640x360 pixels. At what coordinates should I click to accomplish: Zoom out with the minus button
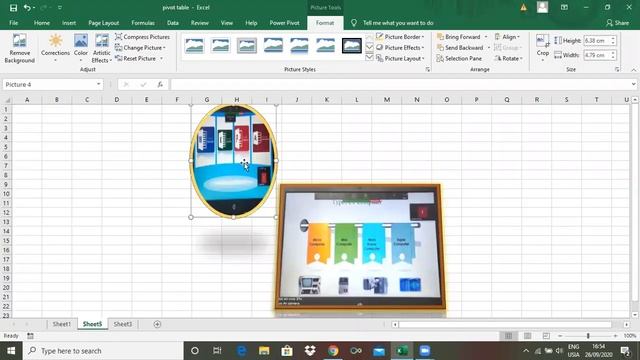click(x=560, y=336)
